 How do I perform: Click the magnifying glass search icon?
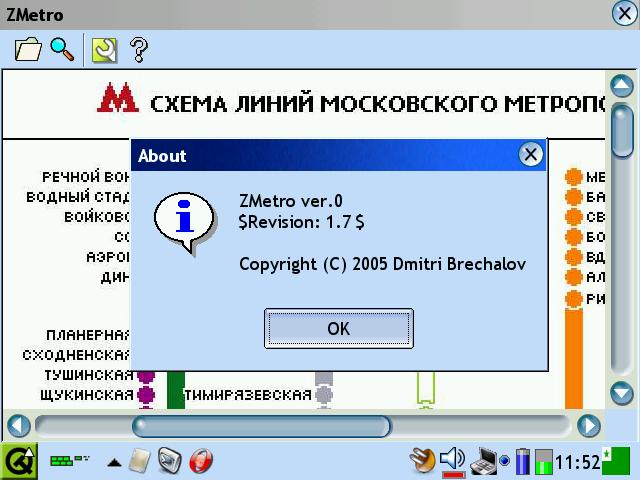[62, 49]
